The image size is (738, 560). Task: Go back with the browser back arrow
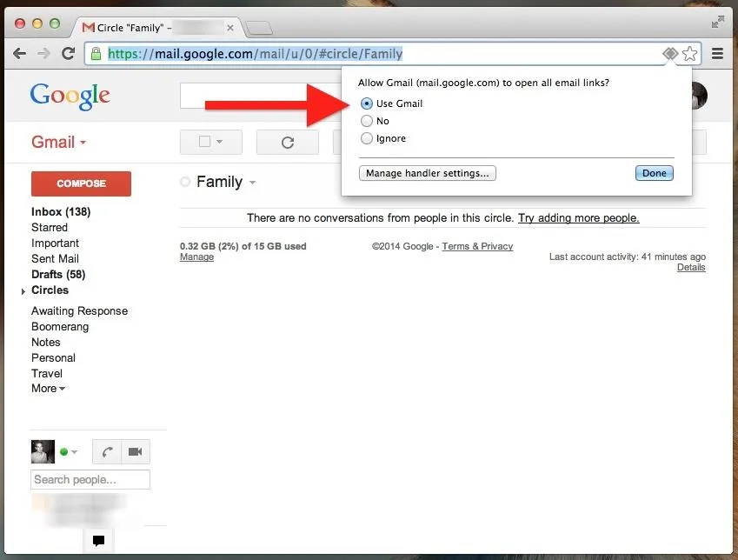point(19,54)
